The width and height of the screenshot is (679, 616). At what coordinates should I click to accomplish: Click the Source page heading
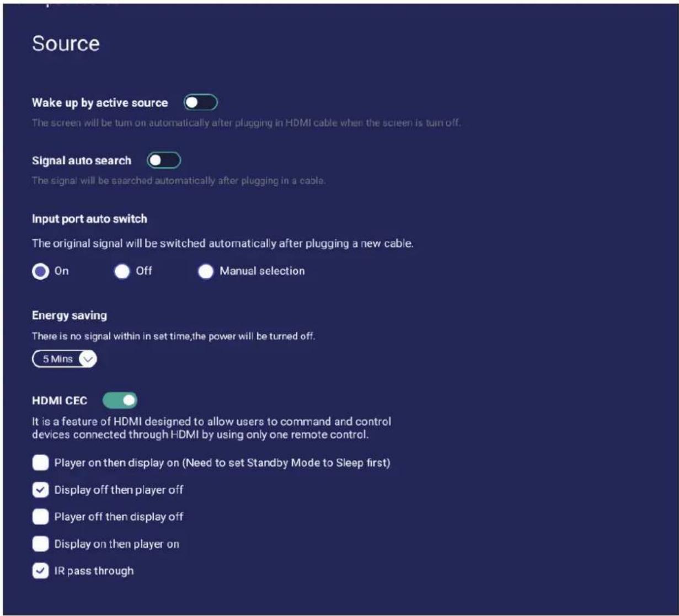66,44
